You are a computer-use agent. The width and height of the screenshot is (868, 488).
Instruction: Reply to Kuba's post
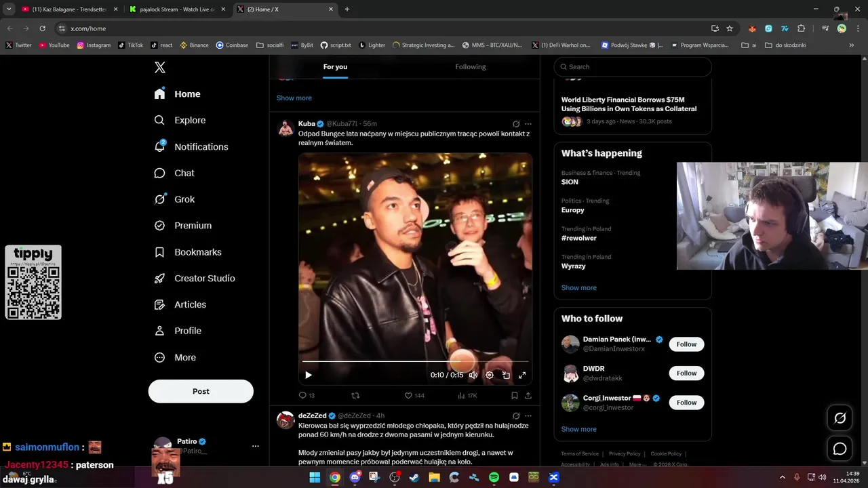(307, 395)
